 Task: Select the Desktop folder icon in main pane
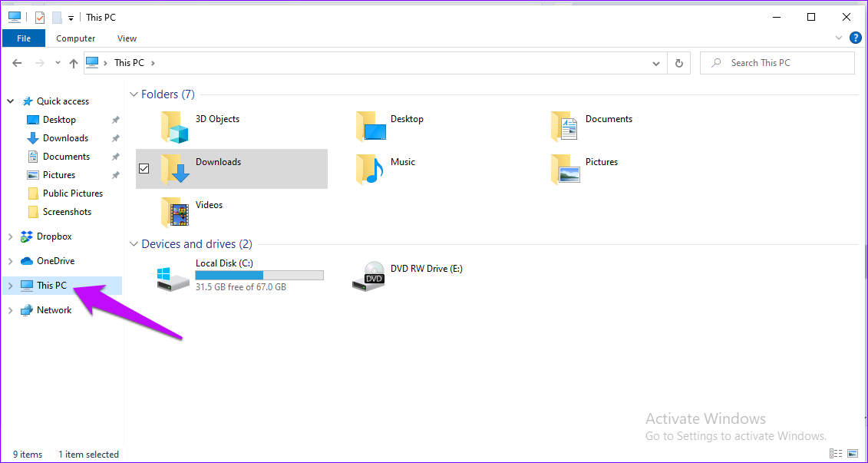[371, 126]
